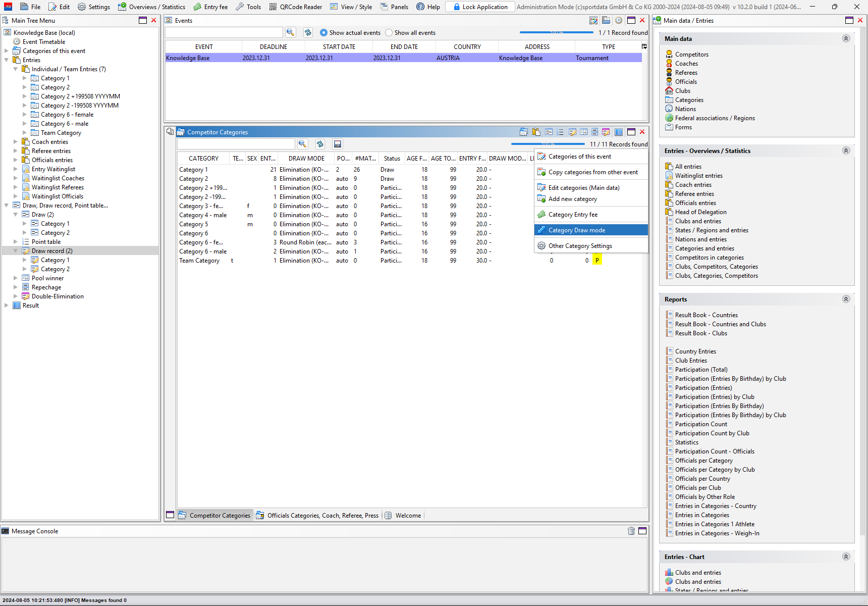This screenshot has height=606, width=868.
Task: Click the magnifier search icon in Competitor Categories
Action: [x=303, y=144]
